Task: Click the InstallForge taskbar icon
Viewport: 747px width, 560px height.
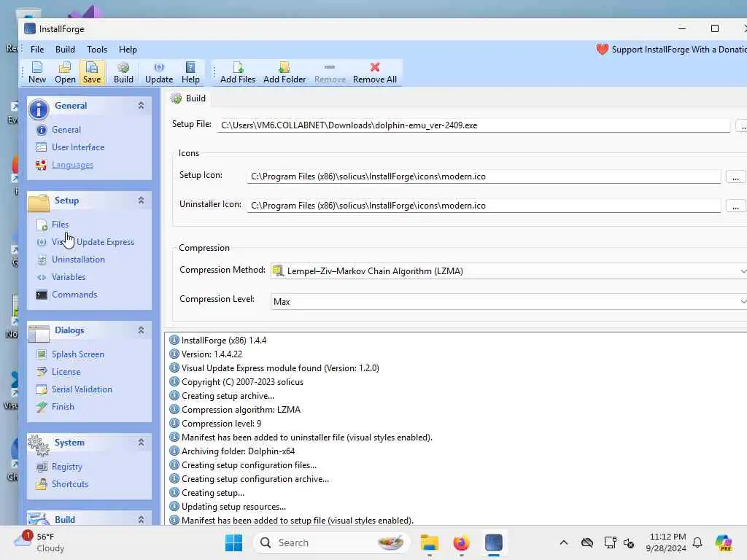Action: pos(494,542)
